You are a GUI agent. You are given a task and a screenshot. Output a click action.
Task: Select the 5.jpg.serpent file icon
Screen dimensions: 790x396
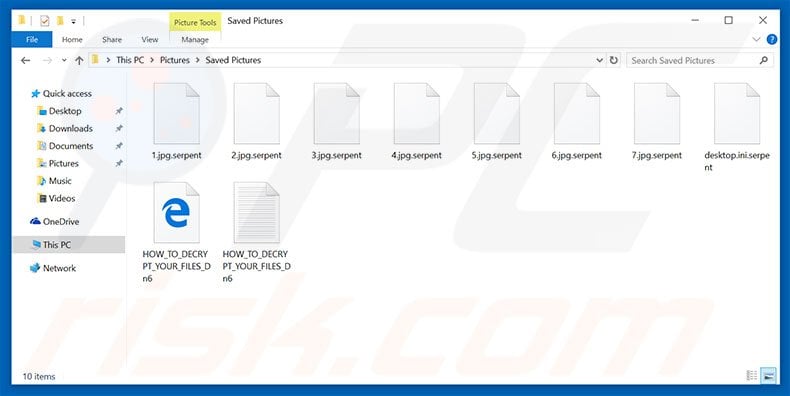point(497,114)
